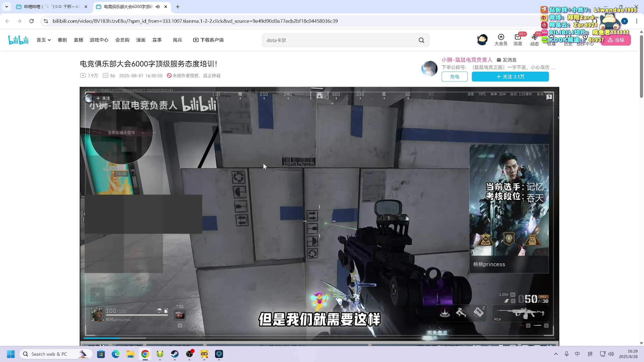Open Microsoft Edge from taskbar
The image size is (644, 362).
(116, 354)
